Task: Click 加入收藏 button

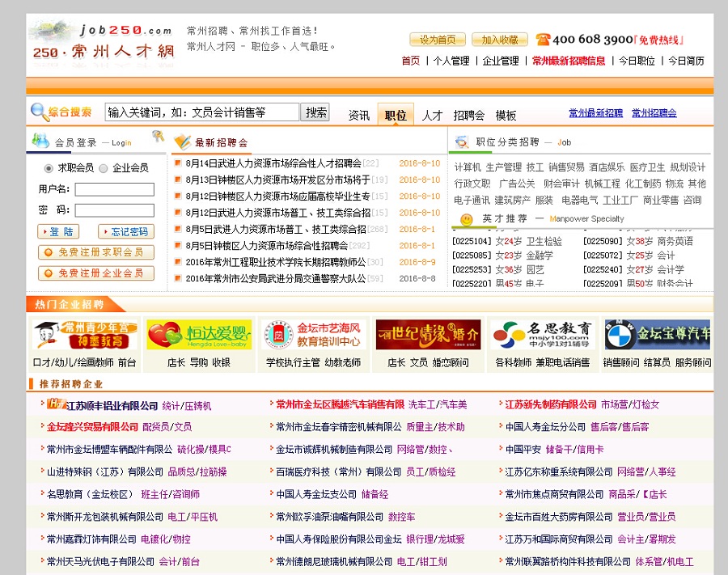Action: tap(500, 40)
